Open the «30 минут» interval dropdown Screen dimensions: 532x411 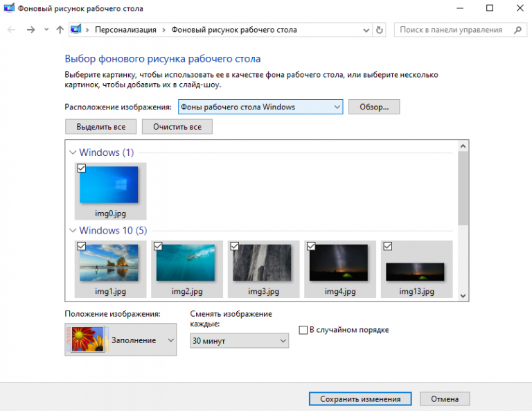tap(239, 341)
